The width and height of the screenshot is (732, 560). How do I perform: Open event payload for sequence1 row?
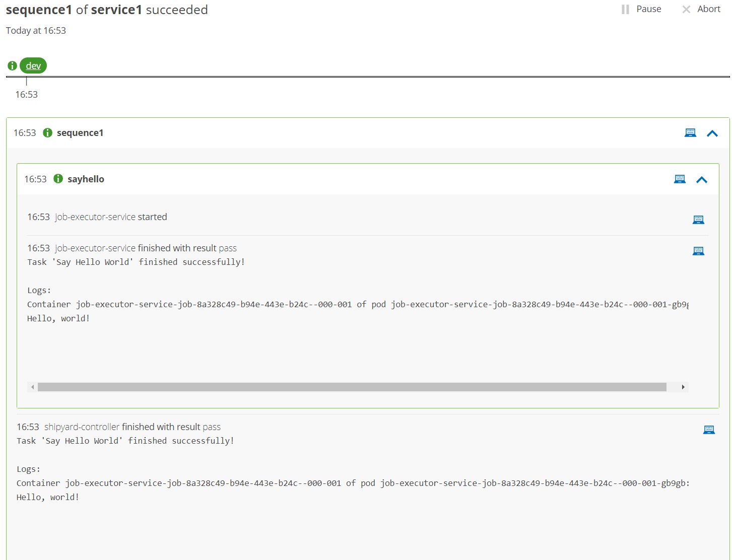pos(690,133)
